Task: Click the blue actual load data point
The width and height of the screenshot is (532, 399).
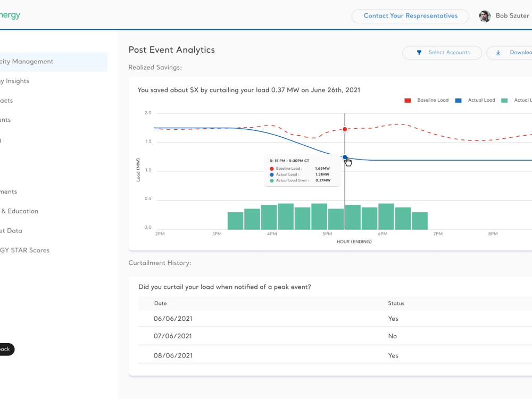Action: click(x=345, y=157)
